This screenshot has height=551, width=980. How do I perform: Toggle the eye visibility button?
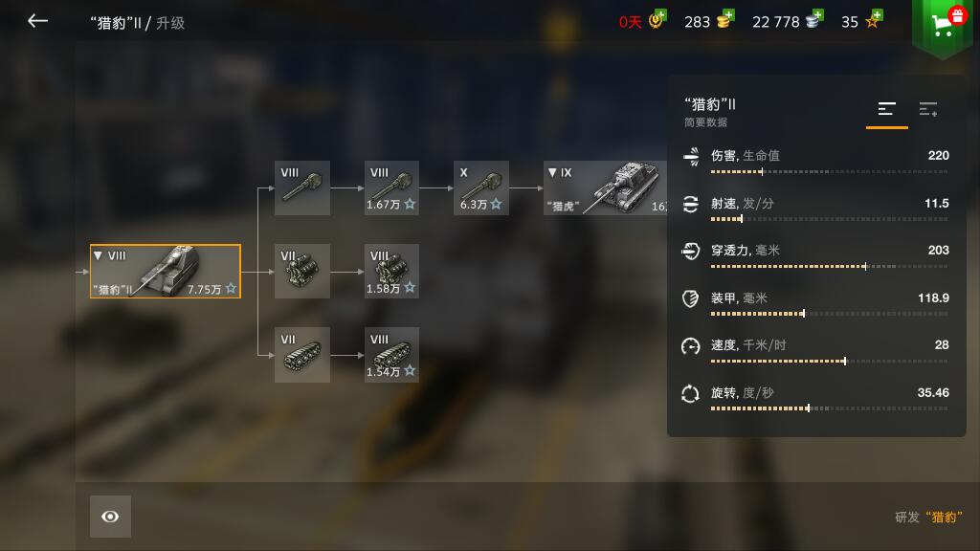[111, 517]
